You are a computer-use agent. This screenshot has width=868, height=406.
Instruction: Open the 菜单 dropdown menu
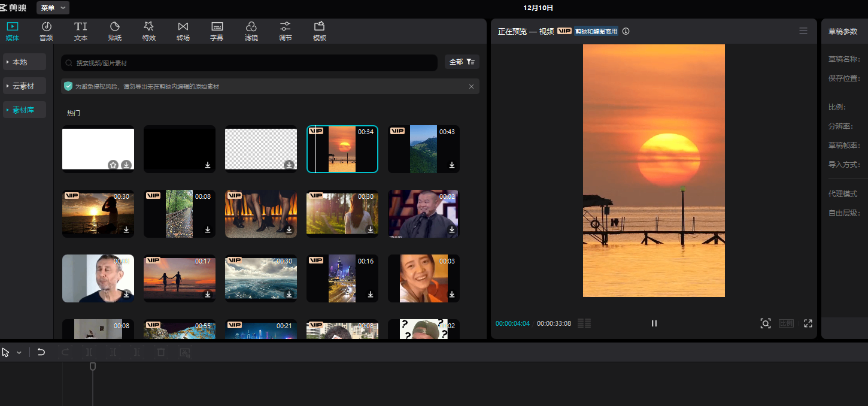tap(53, 8)
